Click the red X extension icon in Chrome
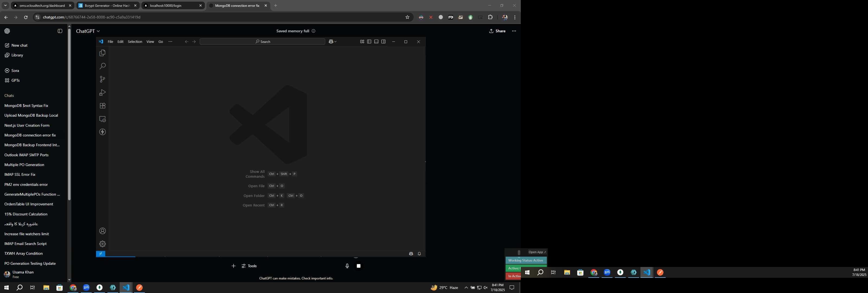The image size is (868, 293). point(431,17)
